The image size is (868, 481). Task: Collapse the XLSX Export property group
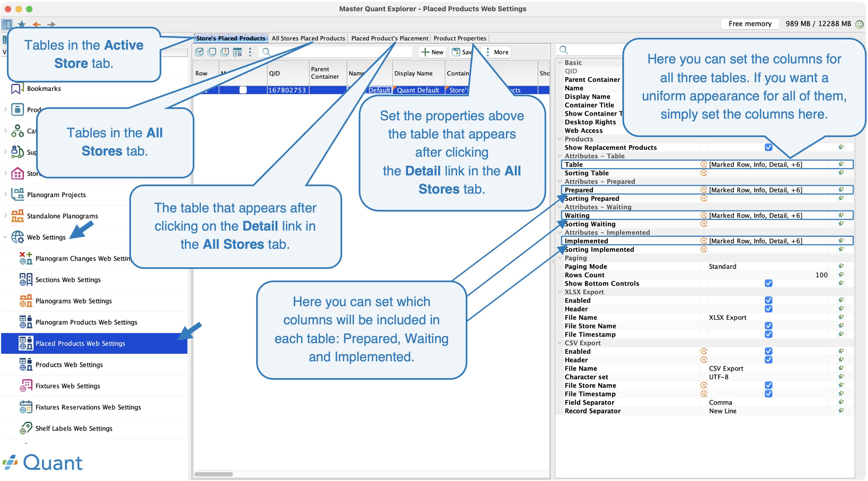point(560,292)
